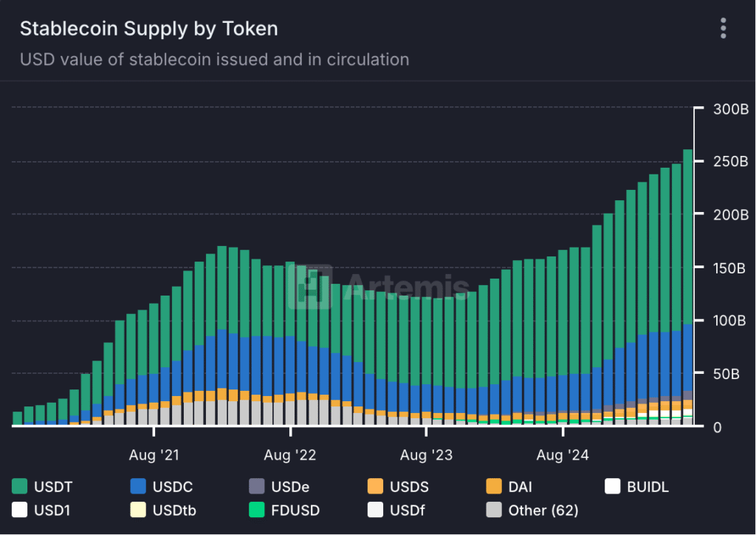Image resolution: width=756 pixels, height=535 pixels.
Task: Click the pale yellow USDtb color swatch
Action: pyautogui.click(x=137, y=510)
